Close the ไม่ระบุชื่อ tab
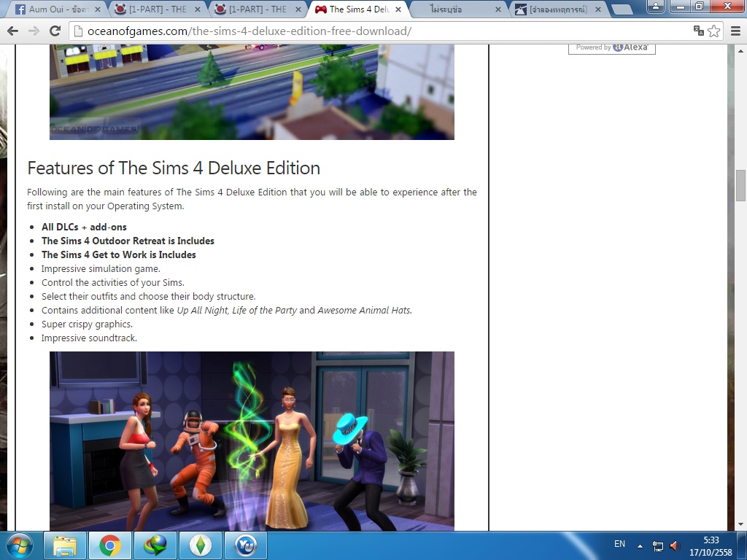 pyautogui.click(x=498, y=9)
